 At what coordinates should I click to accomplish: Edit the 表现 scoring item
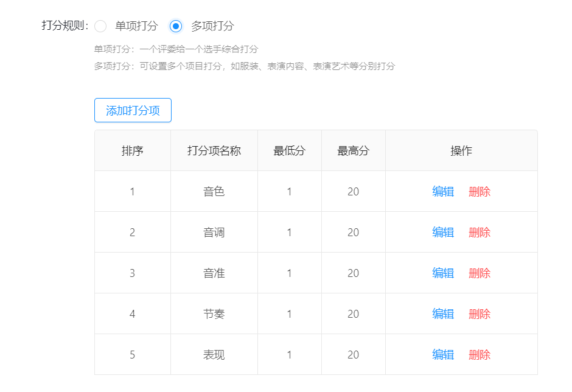[443, 355]
